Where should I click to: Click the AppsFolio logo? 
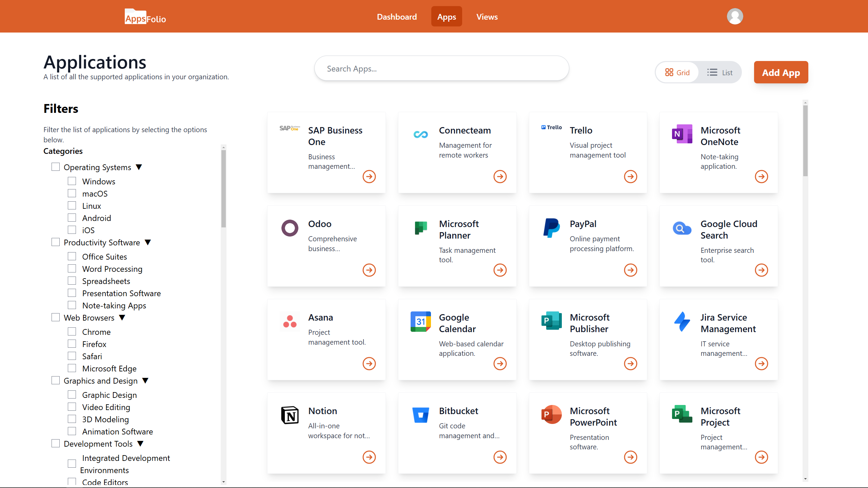pyautogui.click(x=145, y=17)
